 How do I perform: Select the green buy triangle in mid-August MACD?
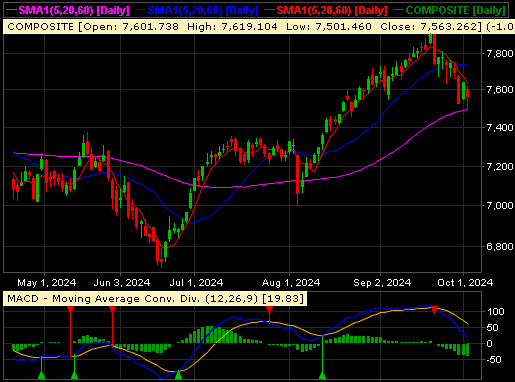(x=322, y=375)
